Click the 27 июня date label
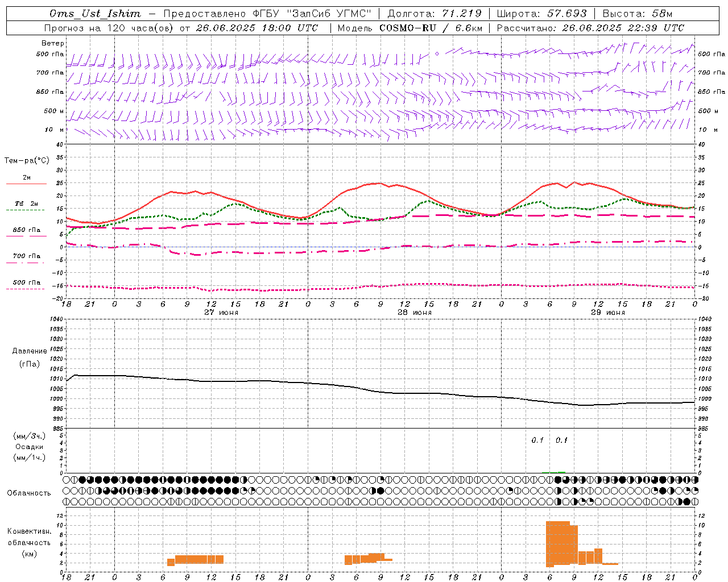This screenshot has width=728, height=582. [221, 312]
